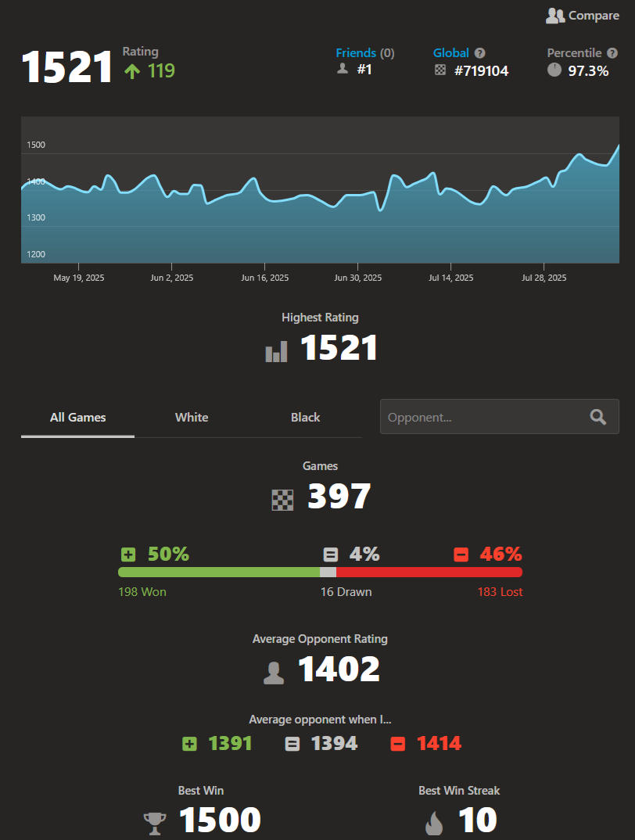Screen dimensions: 635x840
Task: Click the gray equals icon beside 1394
Action: pos(292,744)
